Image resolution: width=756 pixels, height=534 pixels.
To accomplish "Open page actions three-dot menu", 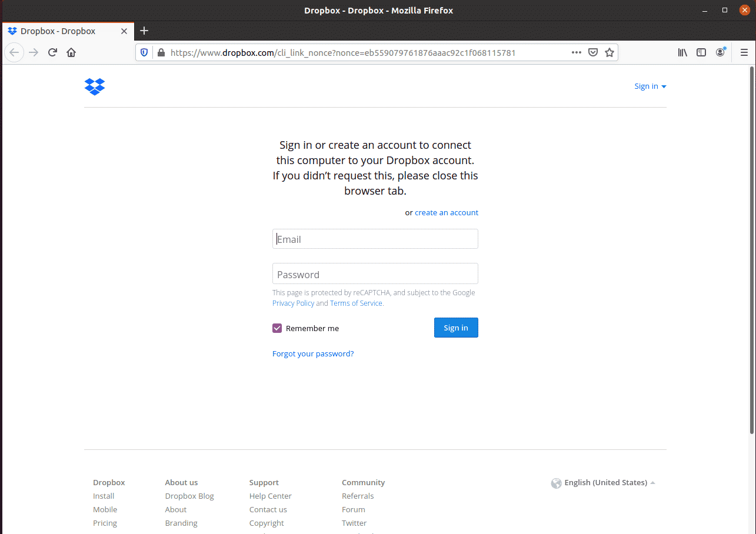I will 577,52.
